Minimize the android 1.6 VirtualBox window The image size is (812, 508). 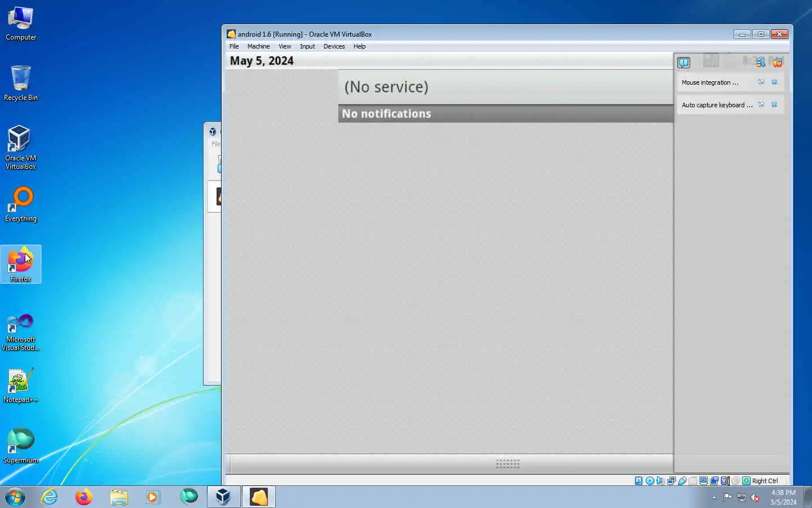(742, 34)
